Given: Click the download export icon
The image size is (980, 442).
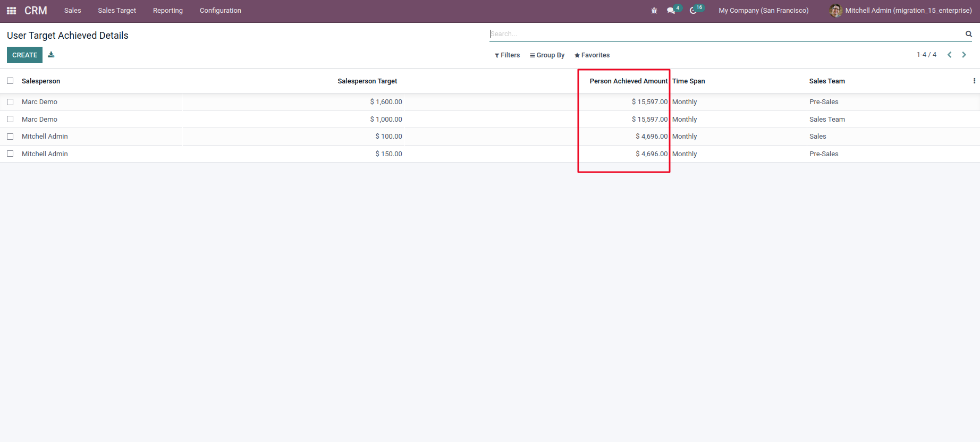Looking at the screenshot, I should point(51,55).
